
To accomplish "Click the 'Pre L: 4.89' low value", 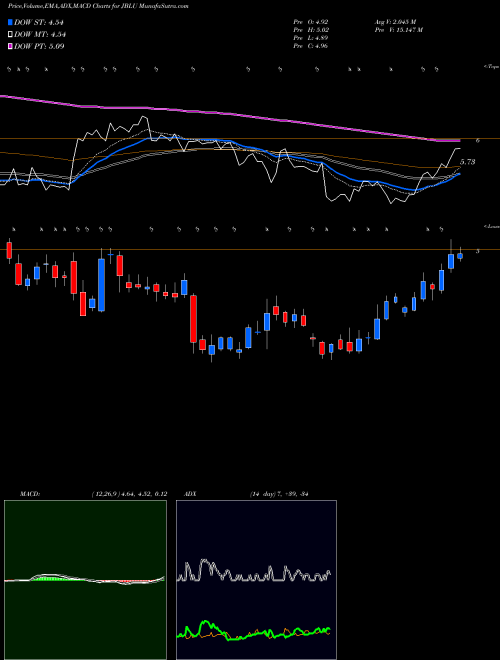I will [x=311, y=38].
